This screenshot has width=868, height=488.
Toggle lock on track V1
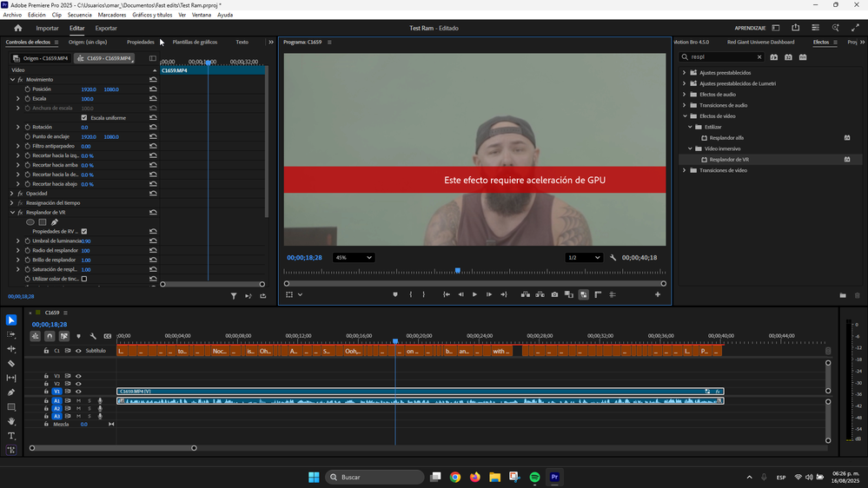46,391
